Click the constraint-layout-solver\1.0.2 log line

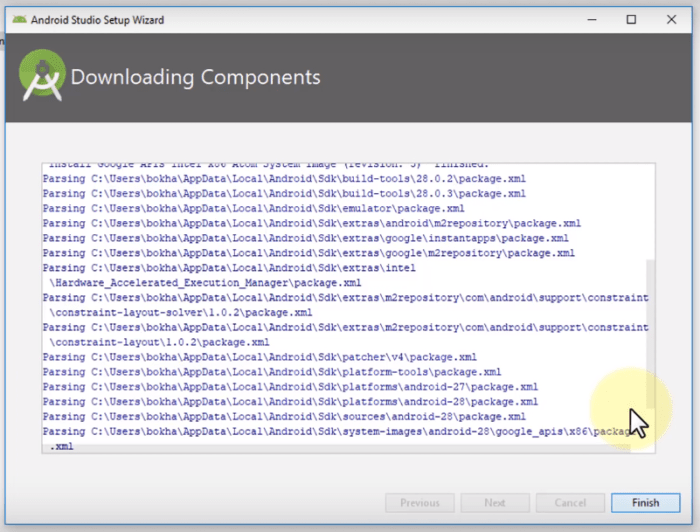[x=180, y=312]
